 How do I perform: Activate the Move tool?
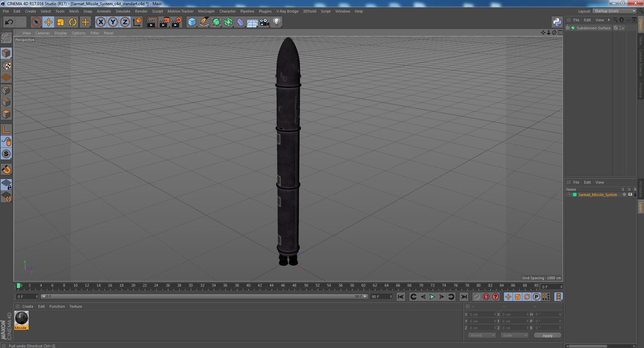[x=48, y=22]
